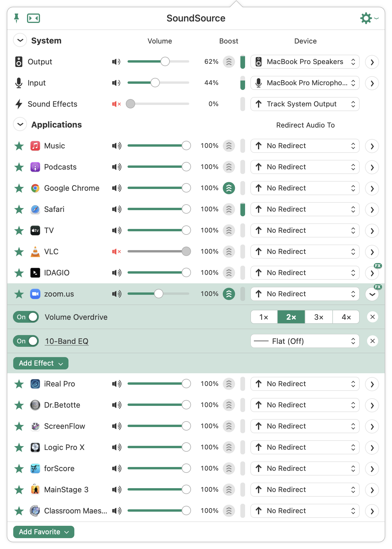Viewport: 392px width, 549px height.
Task: Mute the system Input speaker icon
Action: [x=116, y=83]
